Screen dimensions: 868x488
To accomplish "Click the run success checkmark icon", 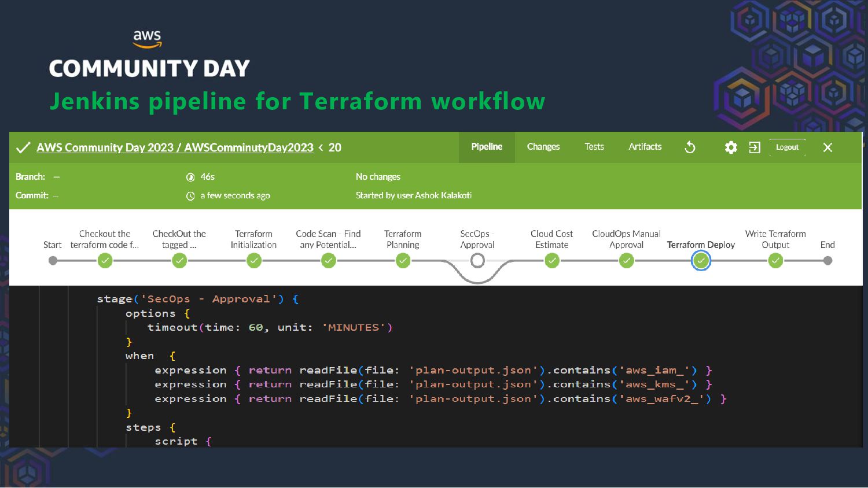I will coord(23,148).
